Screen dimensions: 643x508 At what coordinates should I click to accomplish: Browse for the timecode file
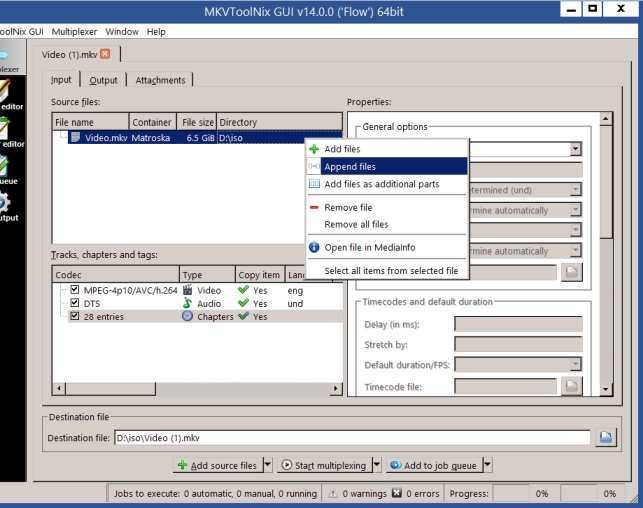[572, 386]
